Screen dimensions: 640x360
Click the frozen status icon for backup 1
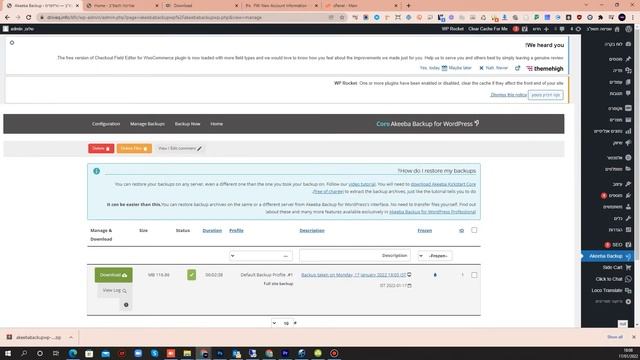pos(435,275)
